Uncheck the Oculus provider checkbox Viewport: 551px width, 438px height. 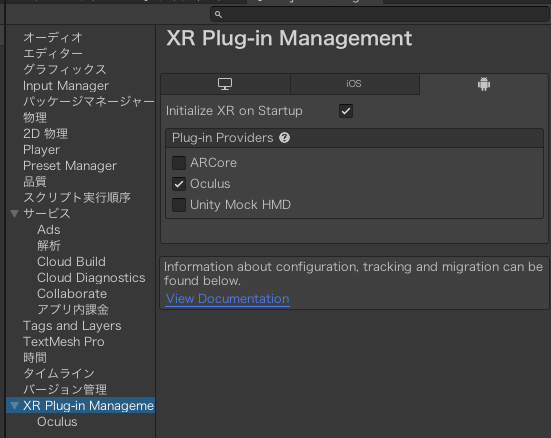(x=179, y=184)
